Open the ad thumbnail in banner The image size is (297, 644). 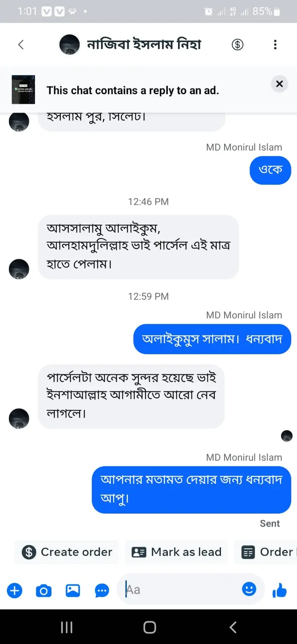click(x=23, y=89)
